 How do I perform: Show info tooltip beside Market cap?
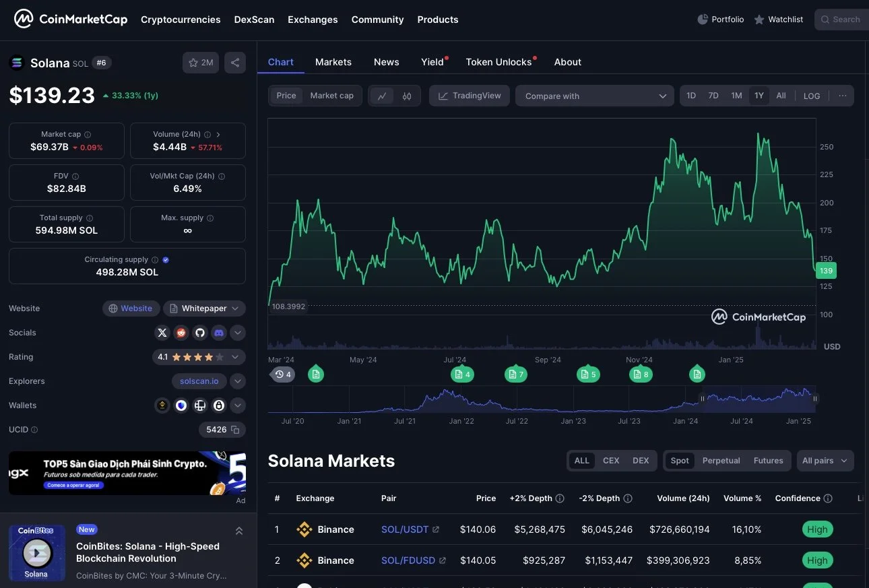click(x=88, y=135)
